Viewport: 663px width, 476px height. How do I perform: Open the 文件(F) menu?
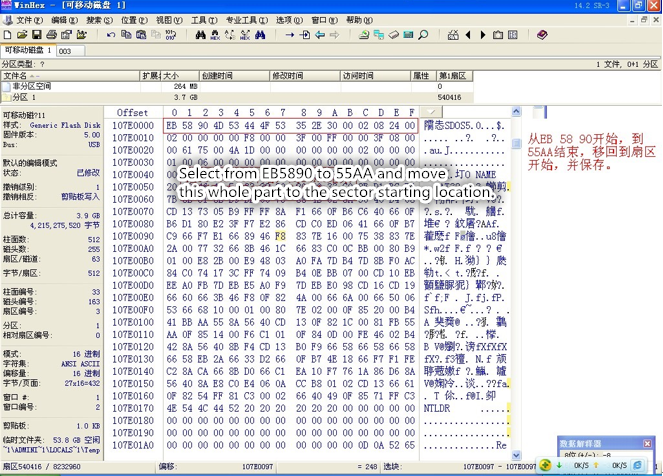pyautogui.click(x=29, y=20)
